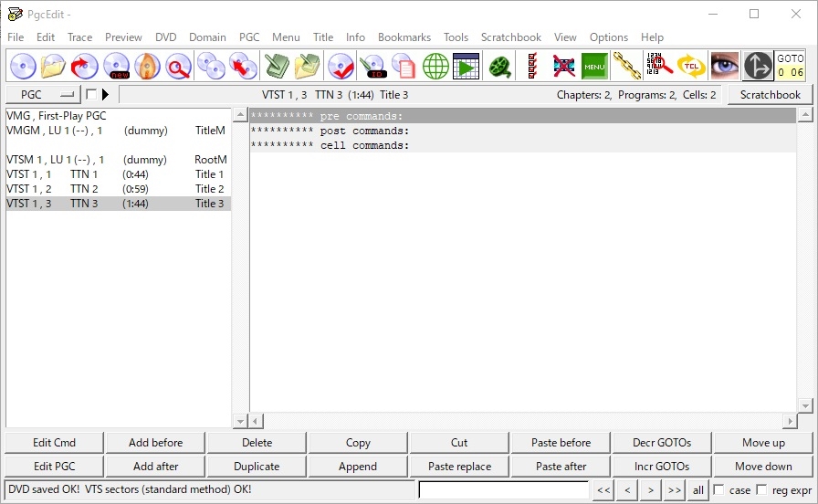Toggle the checkbox beside the PGC dropdown

(91, 94)
